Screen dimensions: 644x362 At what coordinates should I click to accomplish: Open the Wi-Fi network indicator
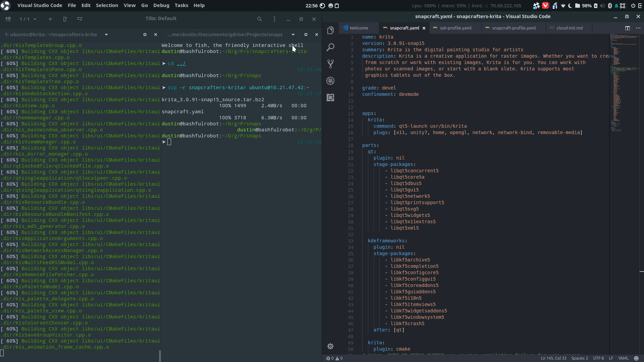[563, 5]
